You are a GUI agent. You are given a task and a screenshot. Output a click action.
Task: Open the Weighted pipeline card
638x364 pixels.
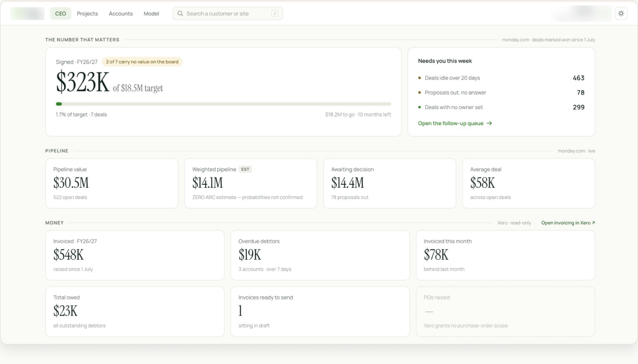coord(251,184)
